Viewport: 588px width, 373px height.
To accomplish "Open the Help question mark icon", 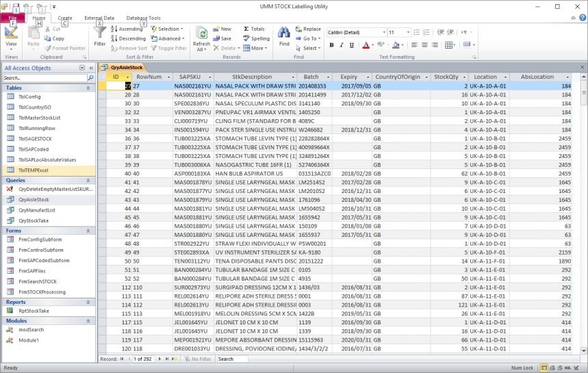I will coord(583,17).
